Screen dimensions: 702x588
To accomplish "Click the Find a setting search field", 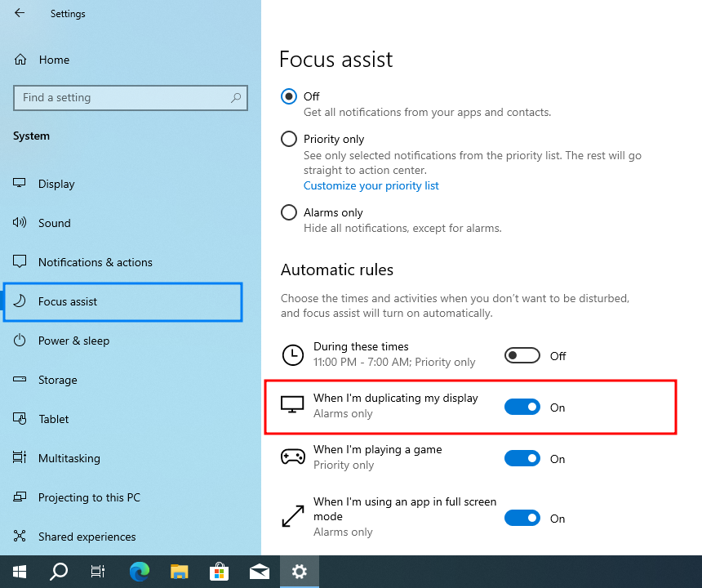I will [131, 98].
